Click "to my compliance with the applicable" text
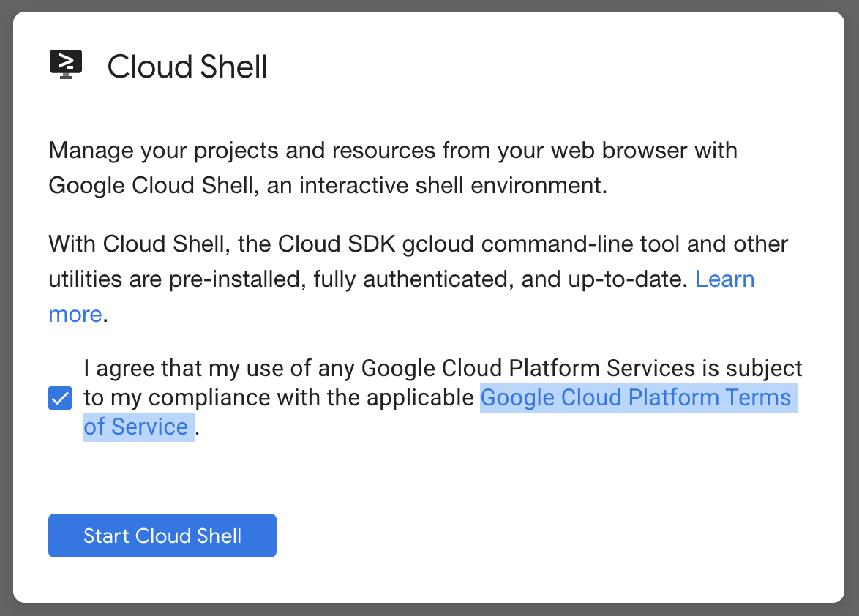 tap(278, 398)
